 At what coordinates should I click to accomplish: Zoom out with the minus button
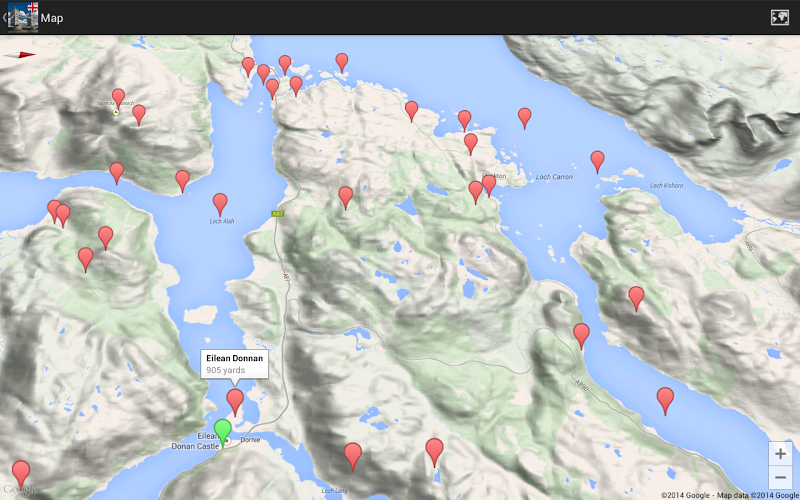(x=780, y=478)
